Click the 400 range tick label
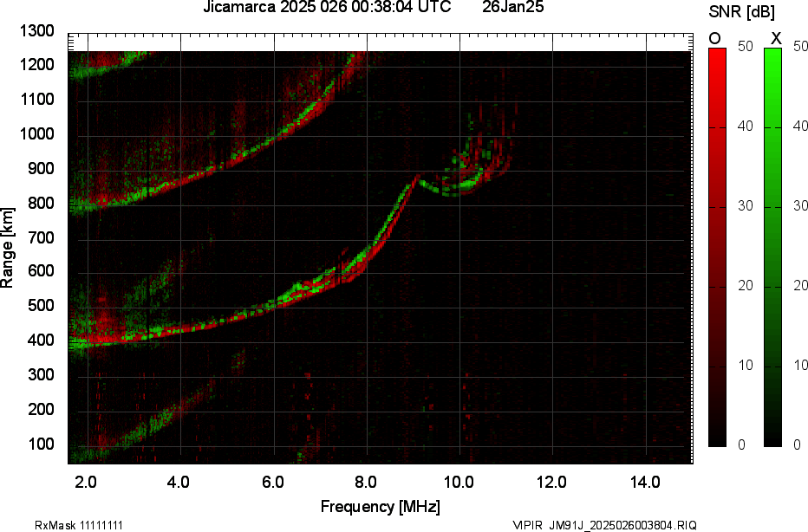The height and width of the screenshot is (532, 808). [x=41, y=340]
